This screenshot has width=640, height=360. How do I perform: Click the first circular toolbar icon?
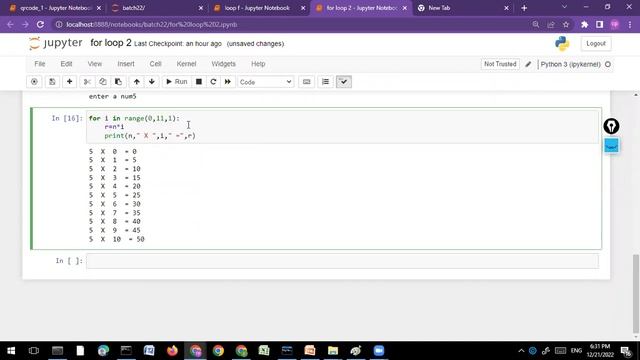pos(34,82)
